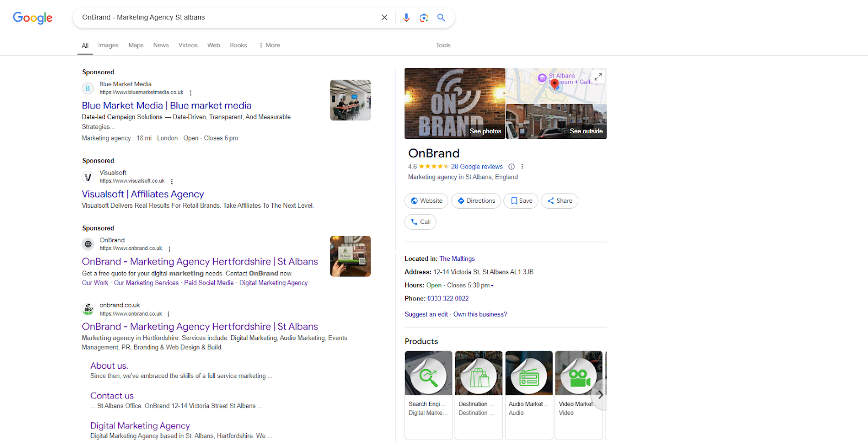868x443 pixels.
Task: Open sponsored OnBrand Marketing Agency headline
Action: click(x=200, y=261)
